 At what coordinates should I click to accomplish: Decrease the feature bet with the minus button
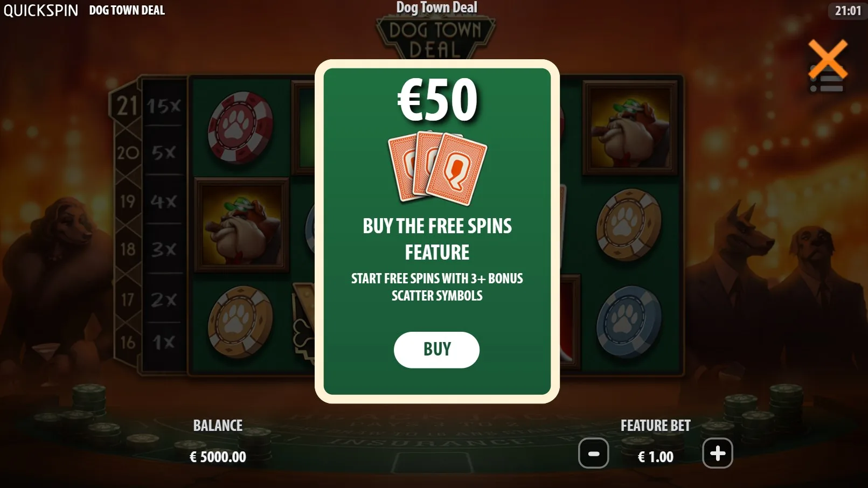click(594, 454)
